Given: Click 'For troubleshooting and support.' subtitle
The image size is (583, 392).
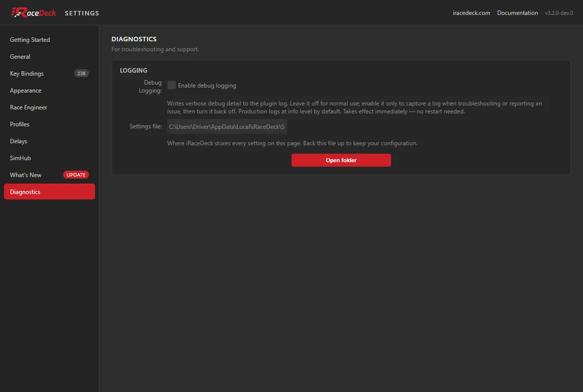Looking at the screenshot, I should (x=155, y=49).
